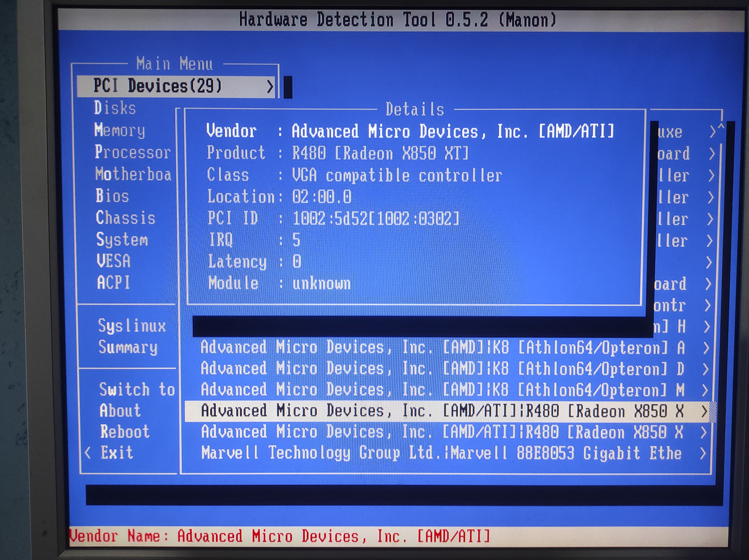Select the K8 Athlon64/Opteron row ending in M
The image size is (749, 560).
(x=442, y=390)
